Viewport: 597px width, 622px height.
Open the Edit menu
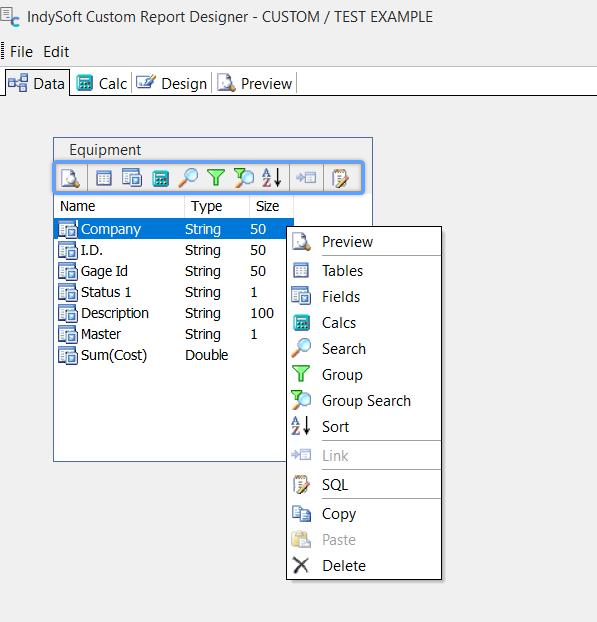56,52
